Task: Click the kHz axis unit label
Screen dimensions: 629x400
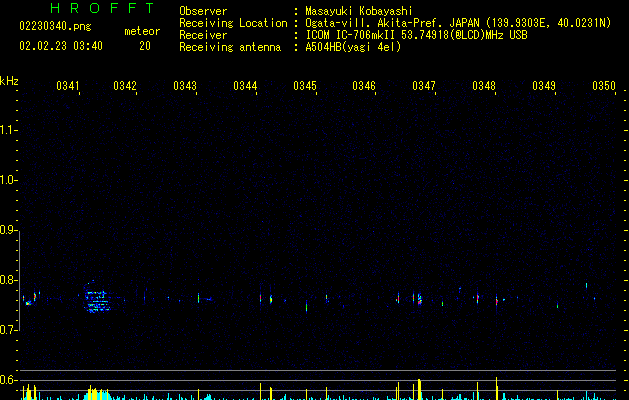Action: (9, 81)
